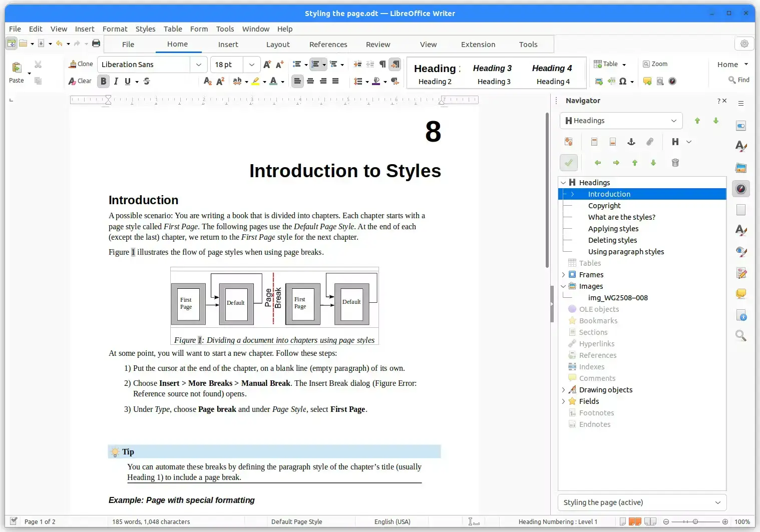This screenshot has height=532, width=760.
Task: Switch to the References ribbon tab
Action: 328,45
